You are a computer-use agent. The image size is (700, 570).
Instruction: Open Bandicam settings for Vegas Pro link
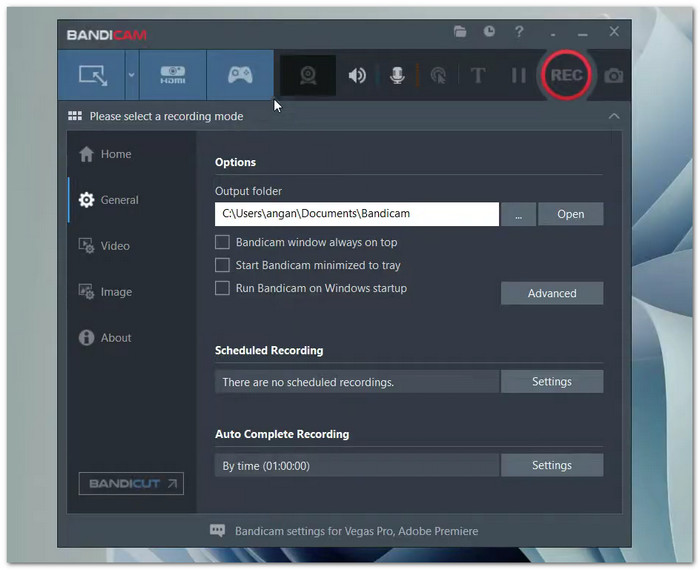pos(356,531)
